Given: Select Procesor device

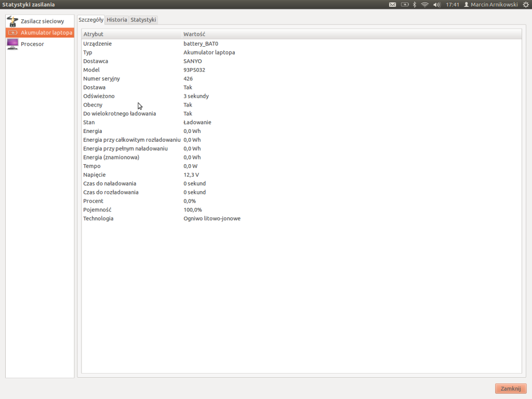Looking at the screenshot, I should (x=40, y=44).
